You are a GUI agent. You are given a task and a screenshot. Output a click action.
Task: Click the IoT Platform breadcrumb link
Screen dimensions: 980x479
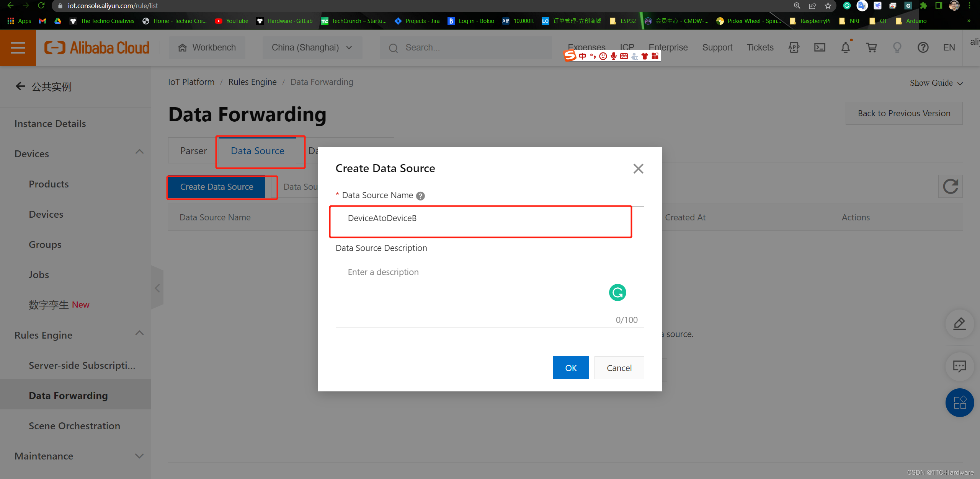(191, 82)
